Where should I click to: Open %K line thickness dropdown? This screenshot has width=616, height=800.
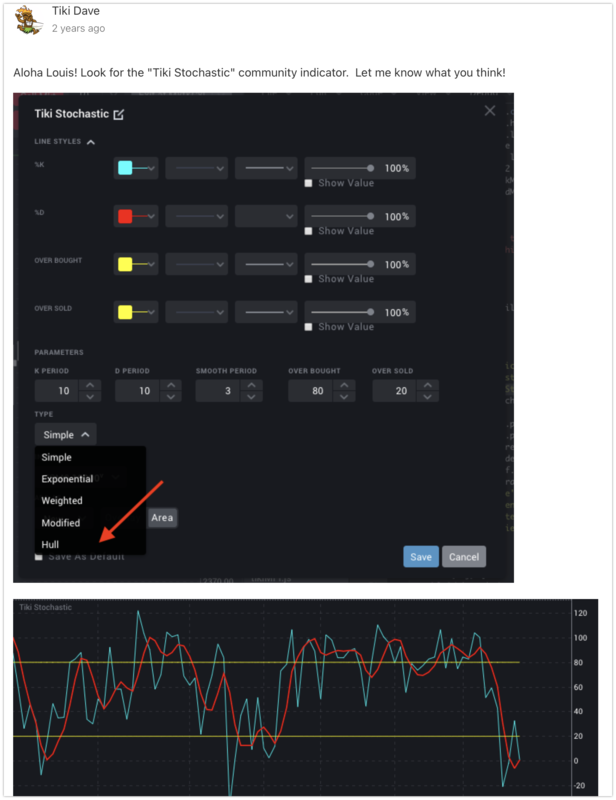pyautogui.click(x=196, y=168)
